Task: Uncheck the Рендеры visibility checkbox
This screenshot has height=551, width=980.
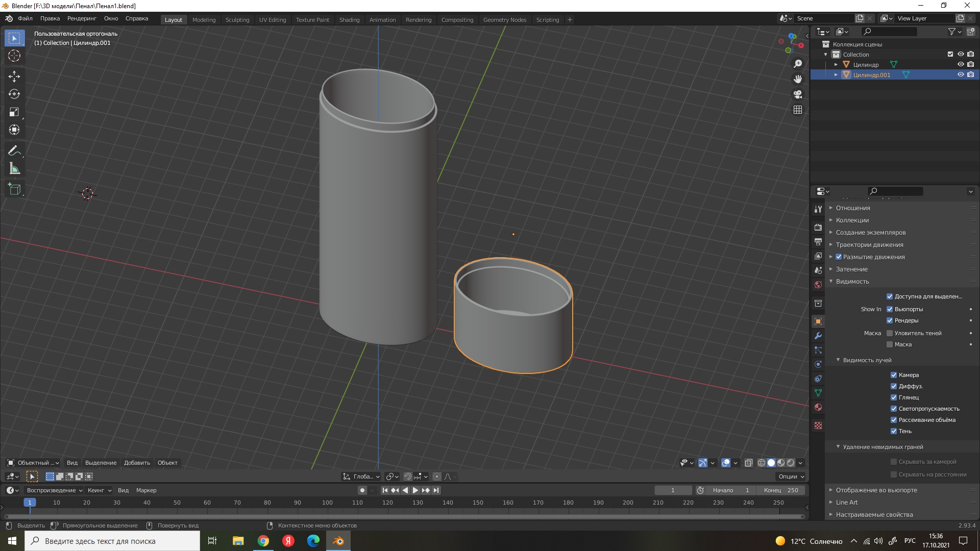Action: pyautogui.click(x=890, y=320)
